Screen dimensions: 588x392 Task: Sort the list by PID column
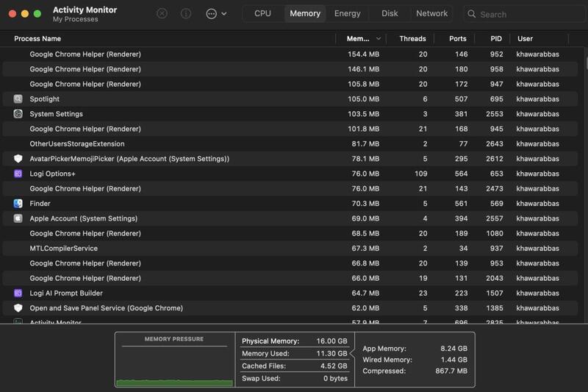[496, 38]
